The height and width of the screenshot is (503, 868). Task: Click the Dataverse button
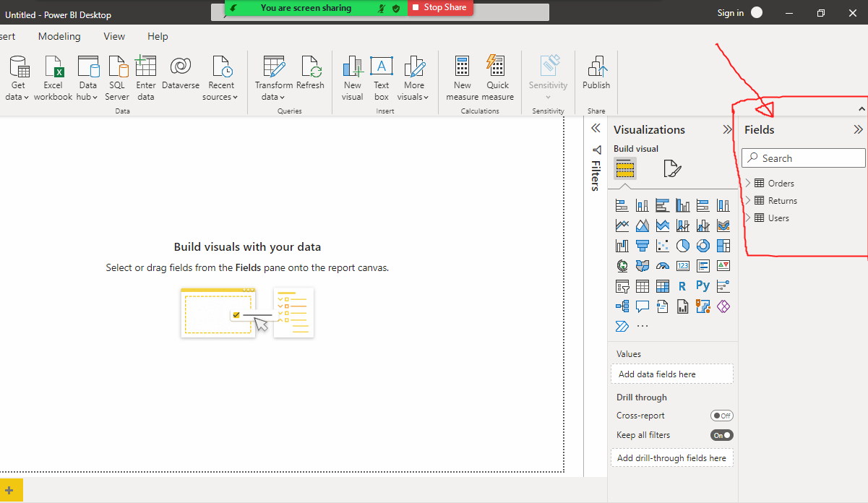(181, 73)
